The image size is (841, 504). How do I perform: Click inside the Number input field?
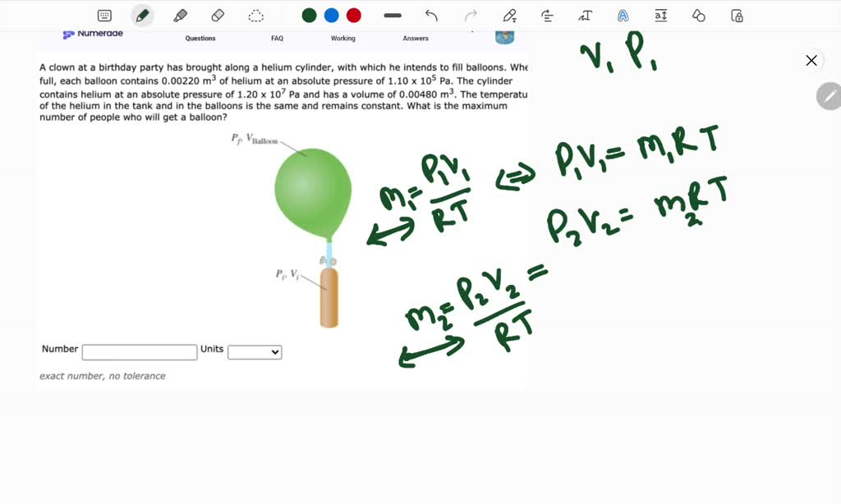pos(138,351)
